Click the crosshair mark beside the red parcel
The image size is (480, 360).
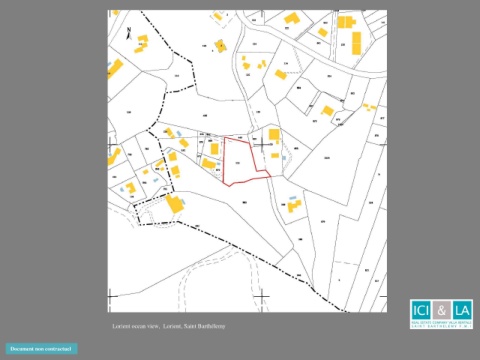click(262, 145)
